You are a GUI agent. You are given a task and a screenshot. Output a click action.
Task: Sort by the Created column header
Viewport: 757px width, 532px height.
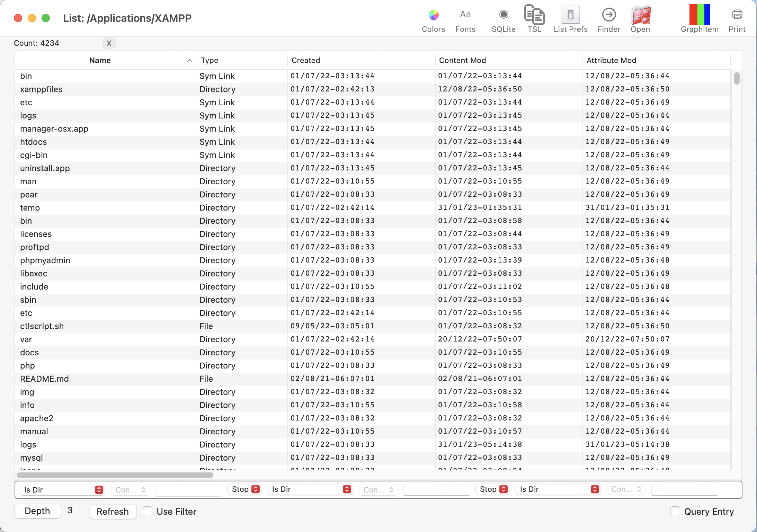pos(361,60)
